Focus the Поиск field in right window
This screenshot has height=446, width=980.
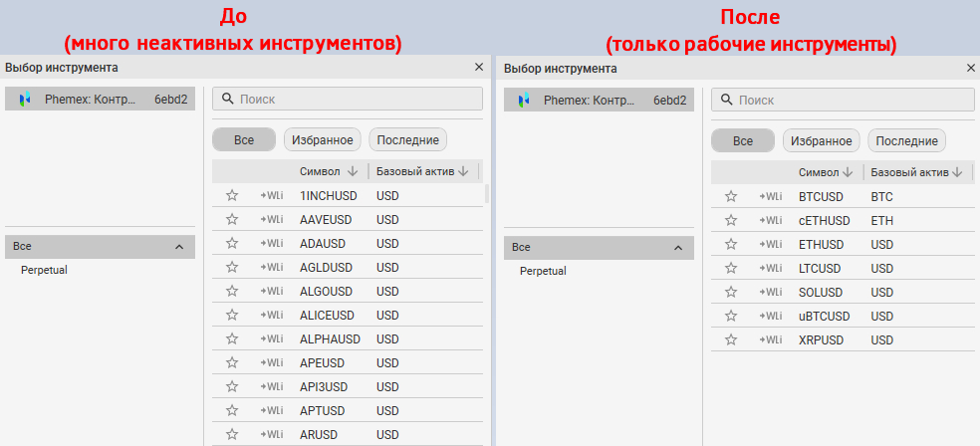pos(843,100)
